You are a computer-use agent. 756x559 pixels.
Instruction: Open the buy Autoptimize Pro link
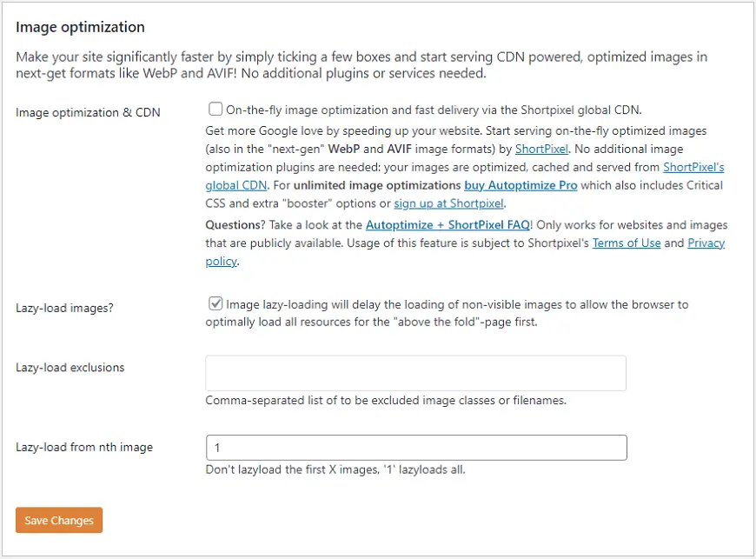pos(508,185)
